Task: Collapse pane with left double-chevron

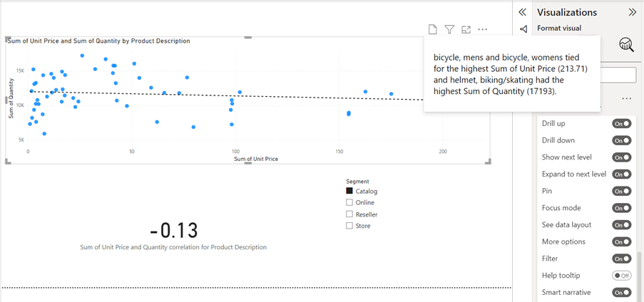Action: 523,12
